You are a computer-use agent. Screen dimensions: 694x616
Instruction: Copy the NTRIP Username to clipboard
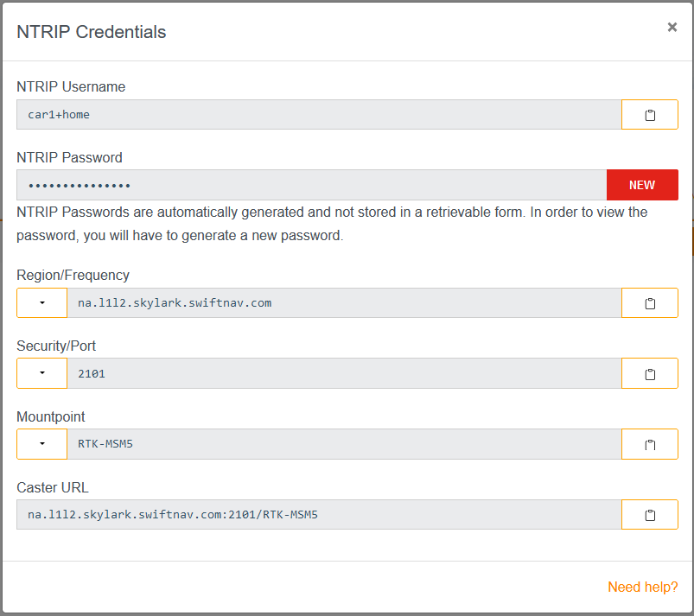pos(649,115)
